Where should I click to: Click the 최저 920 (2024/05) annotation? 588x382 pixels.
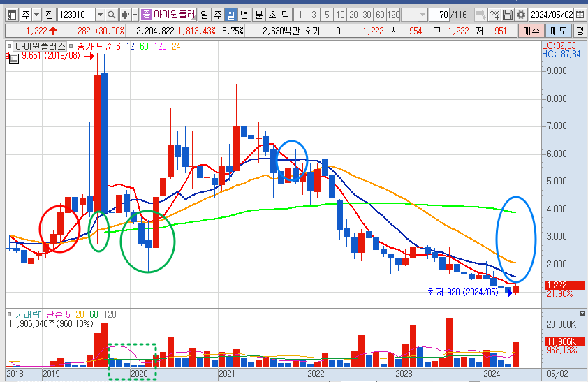tap(462, 292)
